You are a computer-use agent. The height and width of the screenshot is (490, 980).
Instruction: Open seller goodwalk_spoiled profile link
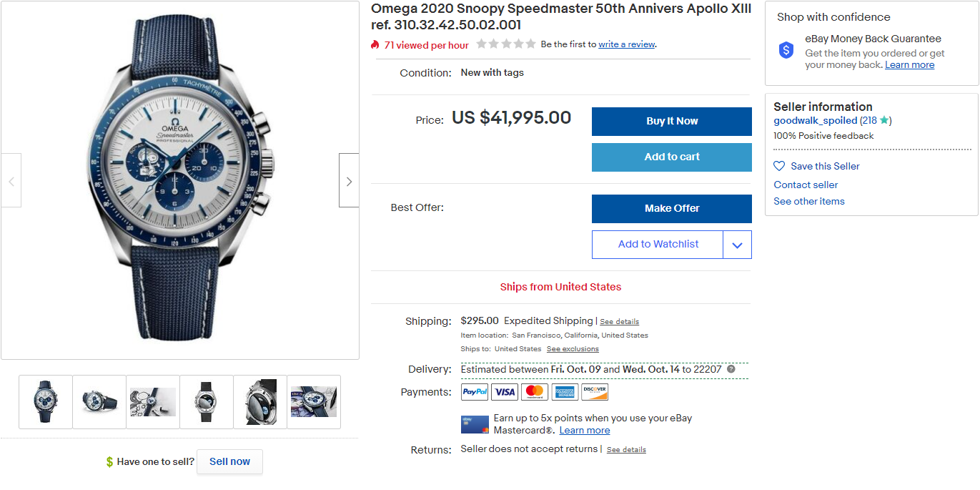tap(815, 121)
